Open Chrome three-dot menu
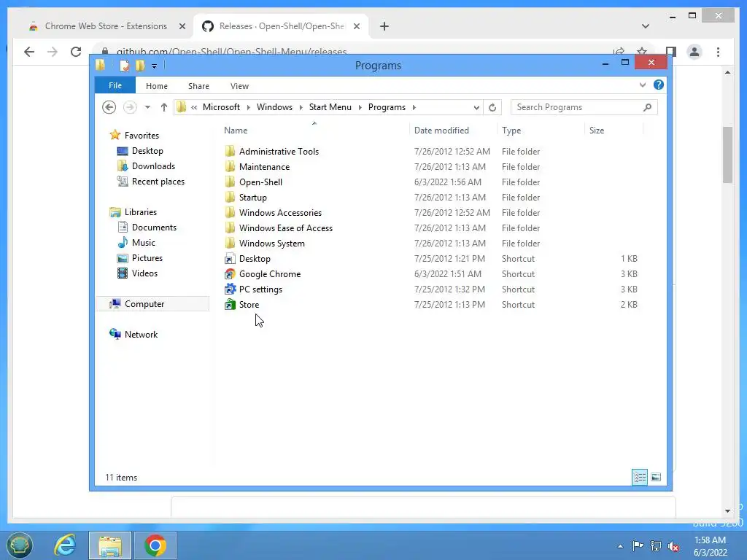Viewport: 747px width, 560px height. tap(718, 52)
